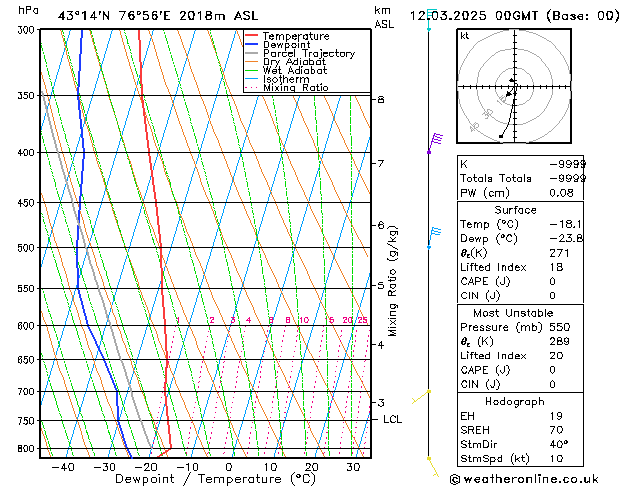Click the yellow wind barb at 700 hPa
The height and width of the screenshot is (486, 629).
click(421, 397)
